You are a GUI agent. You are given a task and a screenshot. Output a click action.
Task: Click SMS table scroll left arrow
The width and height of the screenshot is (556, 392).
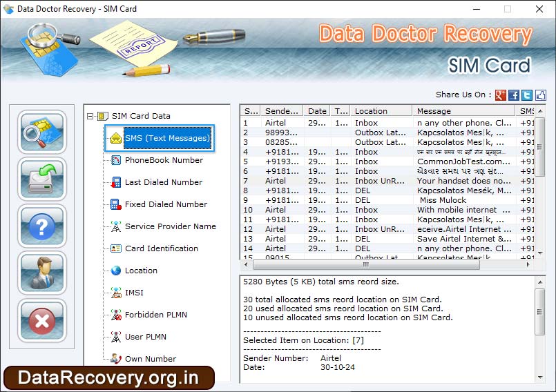(x=246, y=264)
